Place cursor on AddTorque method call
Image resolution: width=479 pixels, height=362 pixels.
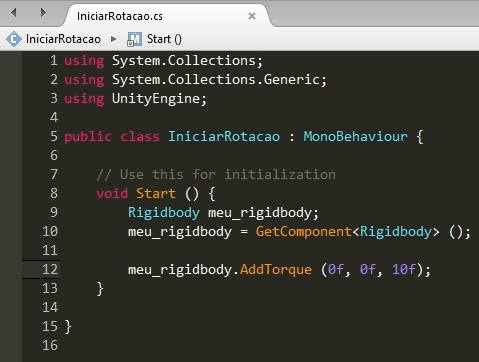coord(276,269)
